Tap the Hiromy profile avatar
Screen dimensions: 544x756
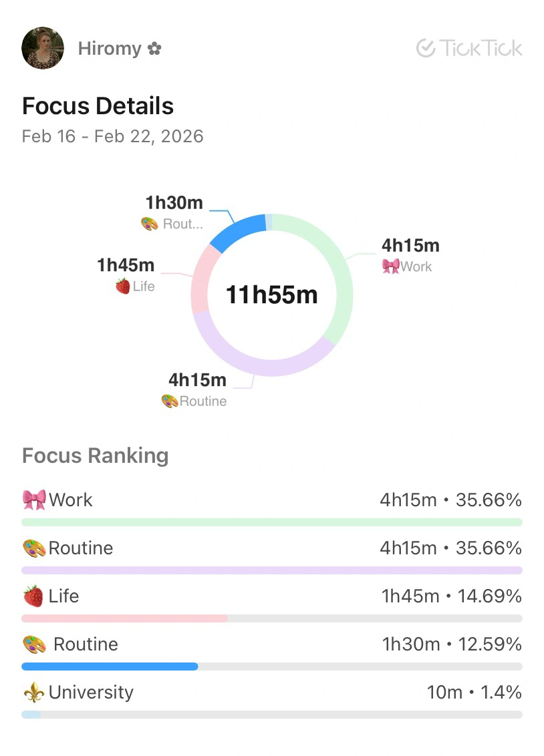tap(43, 48)
